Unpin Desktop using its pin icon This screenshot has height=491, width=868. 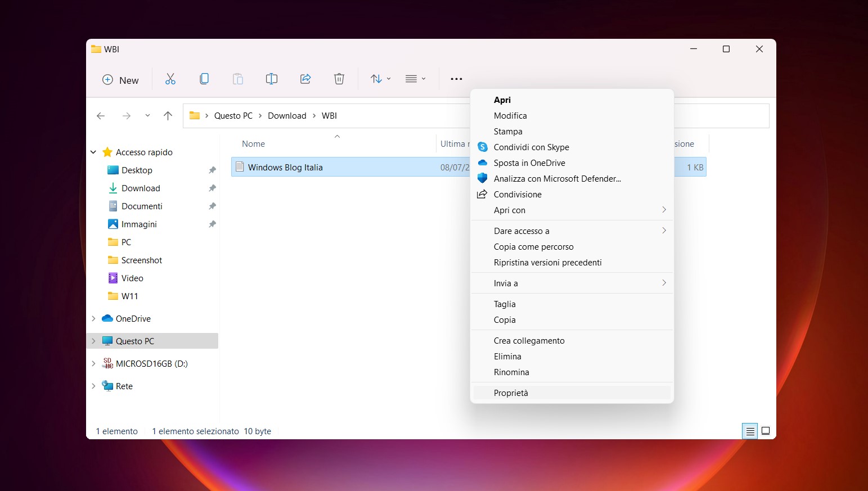(212, 170)
